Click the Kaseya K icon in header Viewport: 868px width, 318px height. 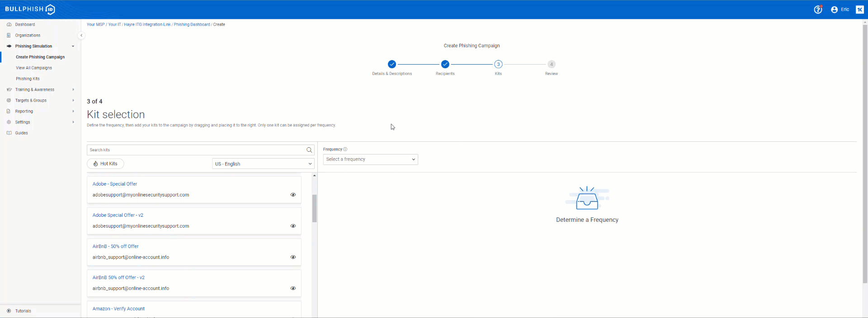[859, 9]
